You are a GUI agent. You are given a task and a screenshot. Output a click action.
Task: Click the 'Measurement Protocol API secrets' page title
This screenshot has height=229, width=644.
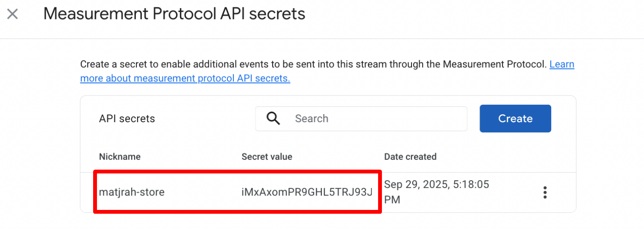[174, 14]
